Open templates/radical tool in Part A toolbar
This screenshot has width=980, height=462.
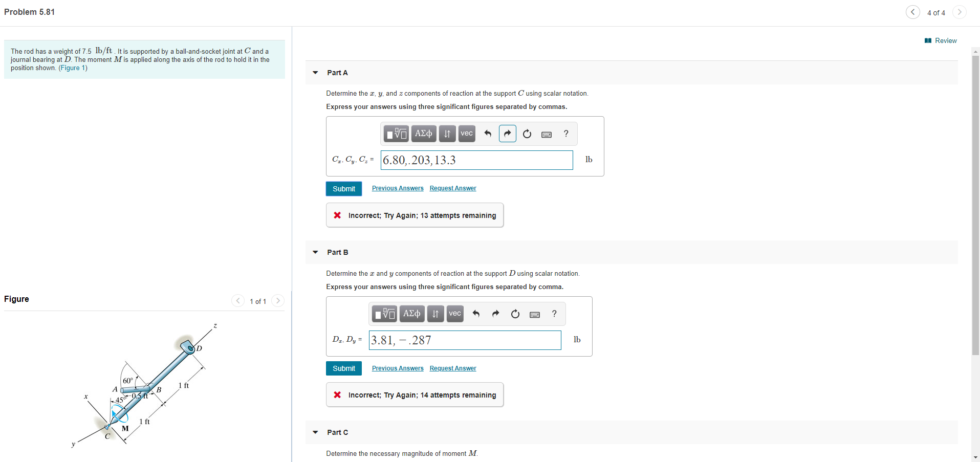(x=396, y=134)
